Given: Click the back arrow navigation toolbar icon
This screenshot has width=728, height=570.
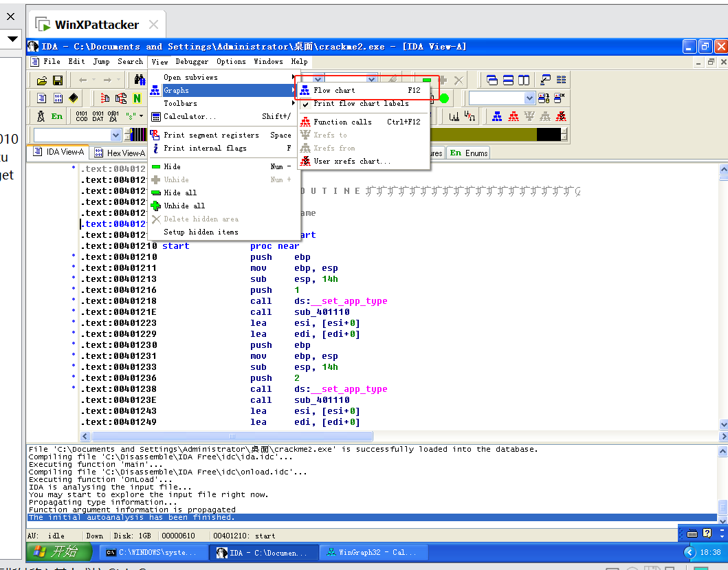Looking at the screenshot, I should pos(83,80).
